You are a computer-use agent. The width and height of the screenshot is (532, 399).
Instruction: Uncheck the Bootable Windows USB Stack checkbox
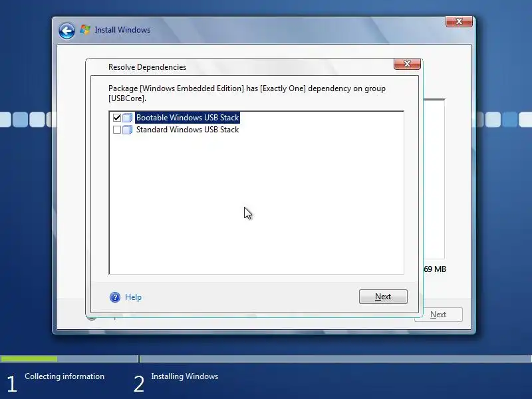point(117,118)
